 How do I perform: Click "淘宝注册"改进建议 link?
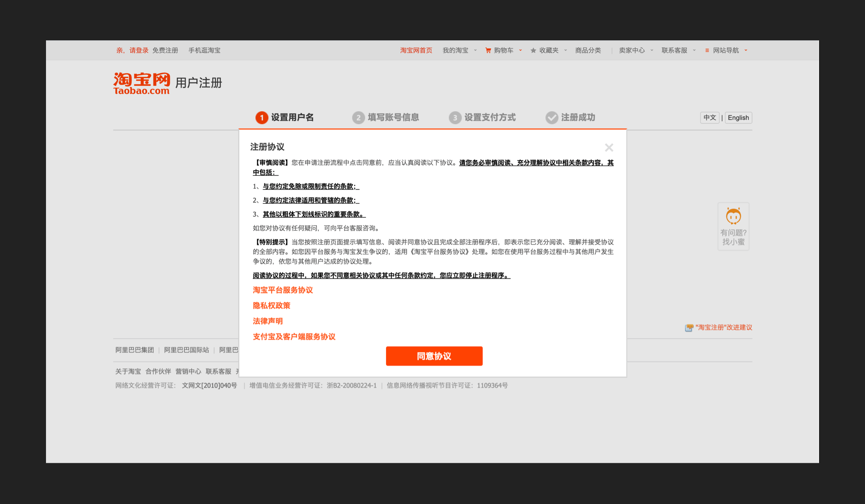tap(724, 327)
